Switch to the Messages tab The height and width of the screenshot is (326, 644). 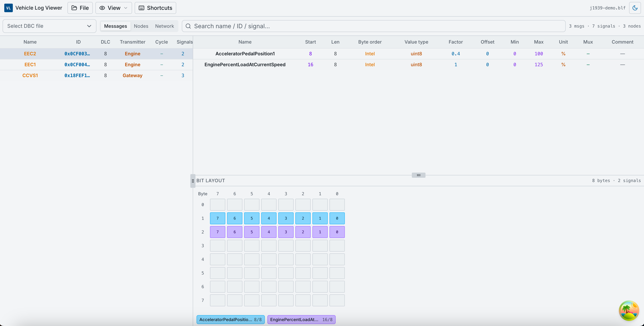point(115,26)
